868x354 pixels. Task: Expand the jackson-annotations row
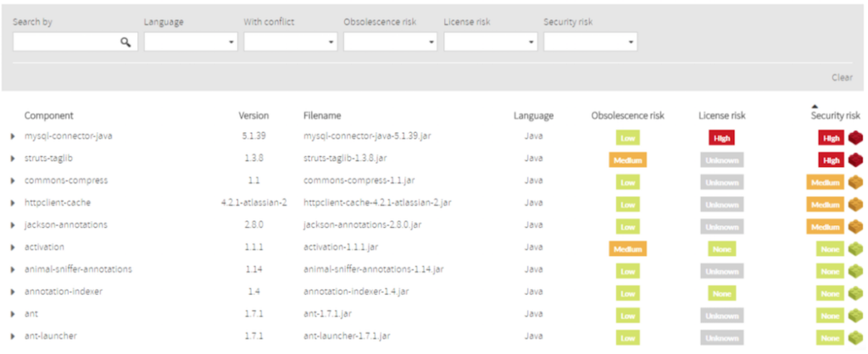point(13,225)
